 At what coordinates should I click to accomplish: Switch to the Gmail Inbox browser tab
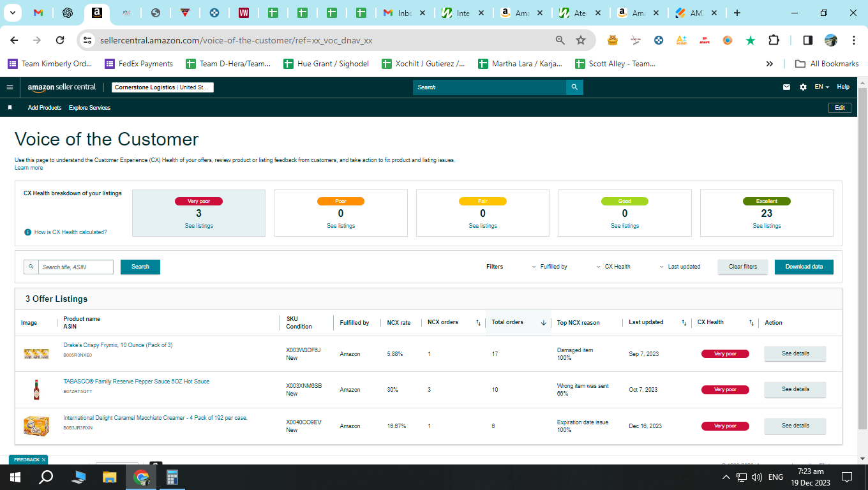(x=405, y=13)
